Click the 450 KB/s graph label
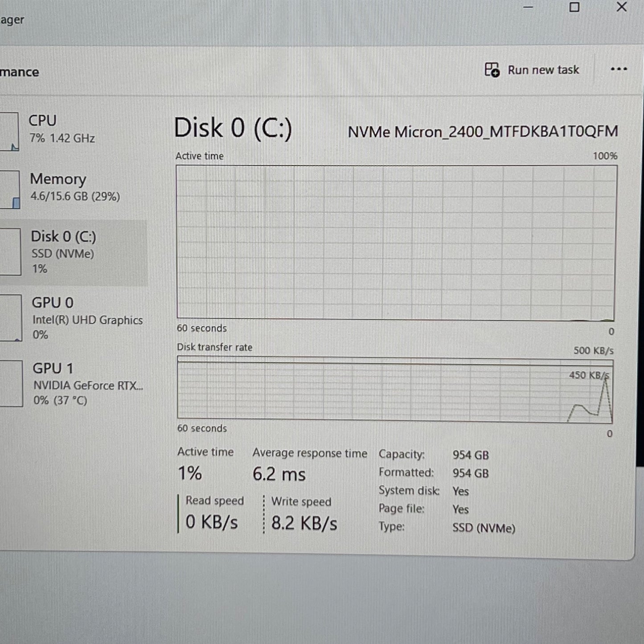The height and width of the screenshot is (644, 644). 589,375
